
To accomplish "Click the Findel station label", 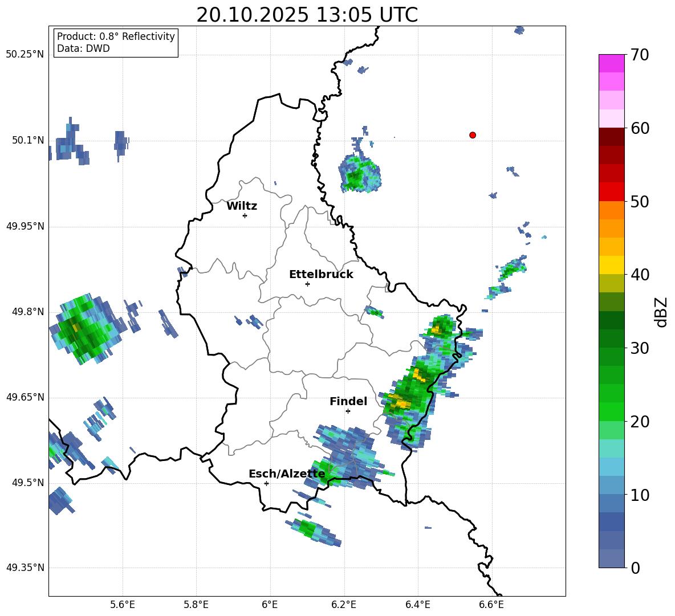I will 348,401.
